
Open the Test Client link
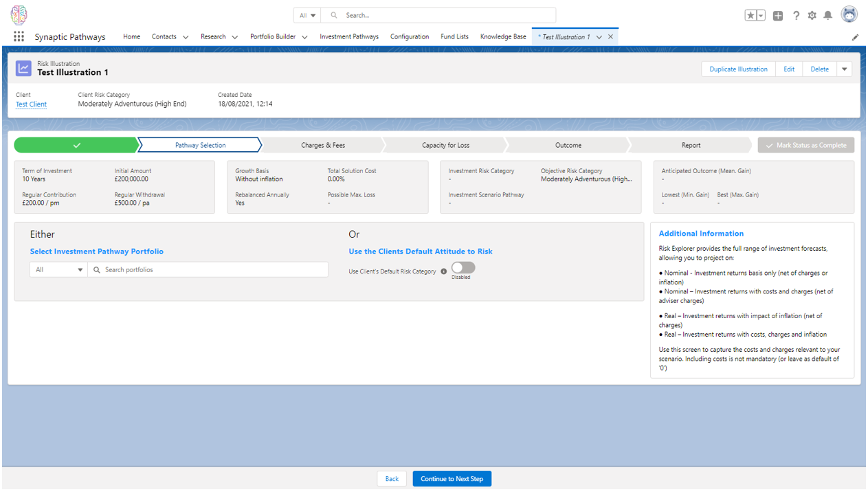32,104
